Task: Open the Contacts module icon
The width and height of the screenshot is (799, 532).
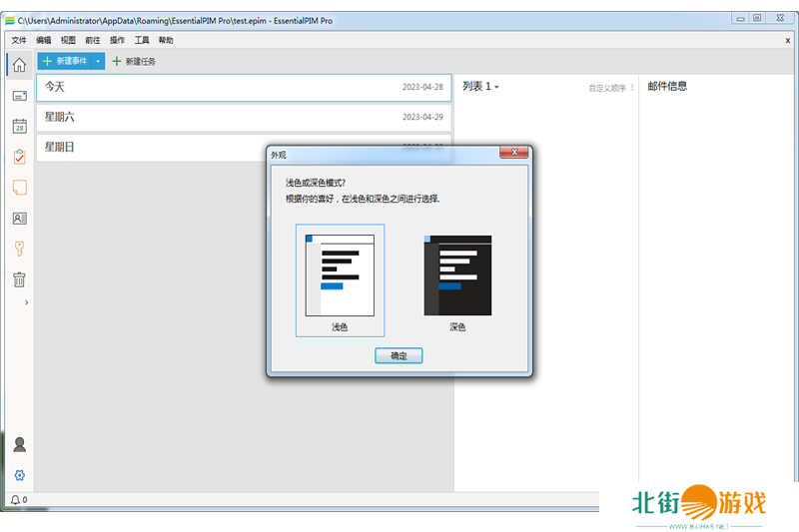Action: pos(19,218)
